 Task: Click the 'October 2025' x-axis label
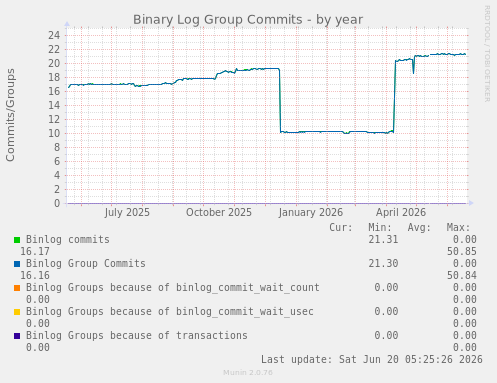[219, 212]
